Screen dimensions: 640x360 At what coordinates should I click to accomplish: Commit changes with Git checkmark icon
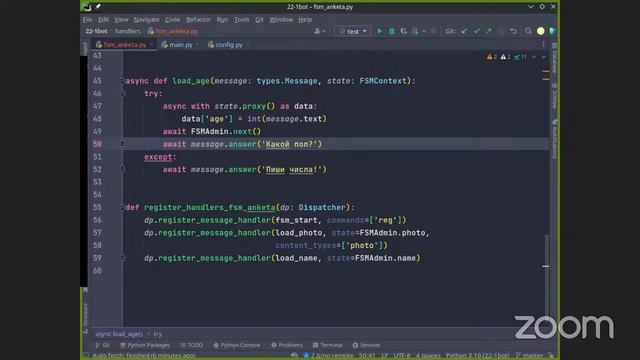476,31
